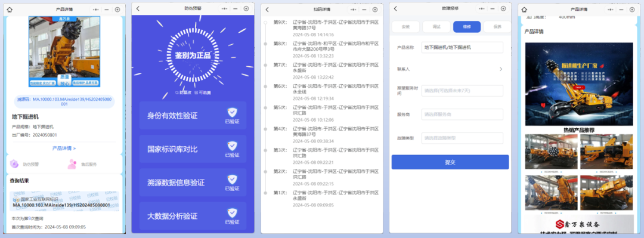The height and width of the screenshot is (238, 644).
Task: Select the 维修 tab
Action: coord(467,27)
